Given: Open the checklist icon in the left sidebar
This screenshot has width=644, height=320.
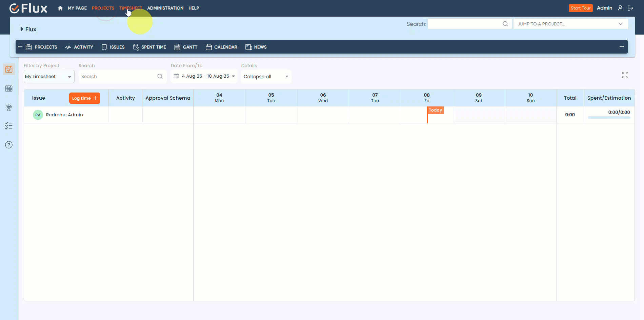Looking at the screenshot, I should 9,126.
